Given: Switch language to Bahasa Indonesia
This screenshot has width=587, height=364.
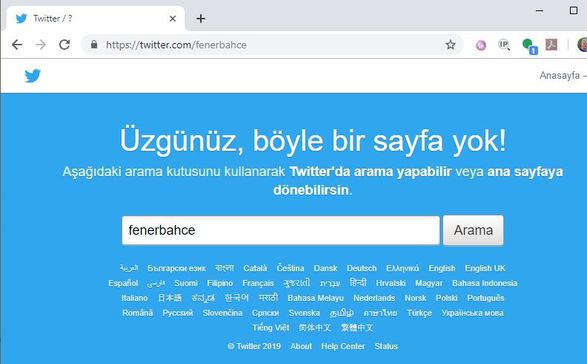Looking at the screenshot, I should tap(484, 283).
